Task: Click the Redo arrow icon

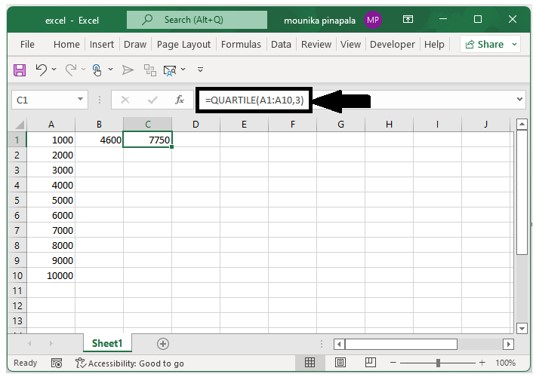Action: pyautogui.click(x=71, y=70)
